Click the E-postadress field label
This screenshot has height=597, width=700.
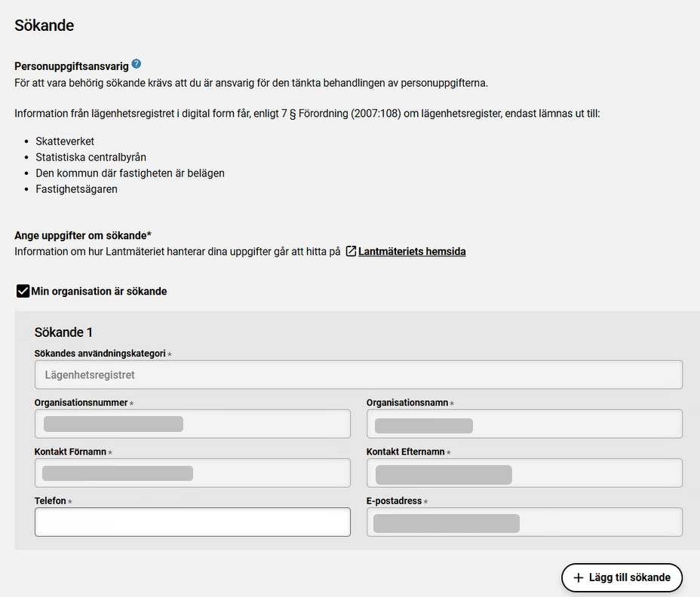click(x=394, y=501)
